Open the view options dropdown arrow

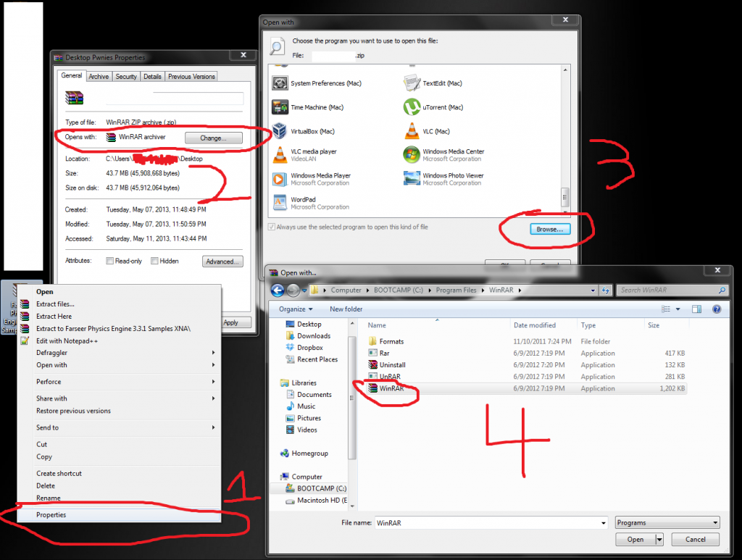coord(678,309)
